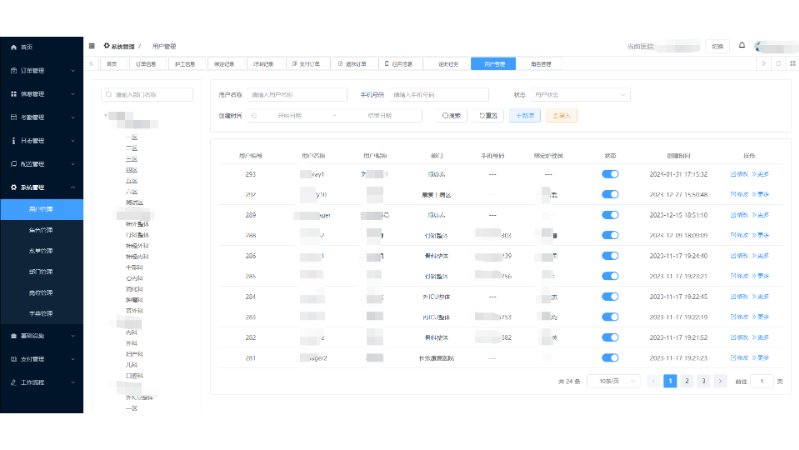The width and height of the screenshot is (799, 450).
Task: Expand the 订单管理 sidebar menu
Action: (42, 70)
